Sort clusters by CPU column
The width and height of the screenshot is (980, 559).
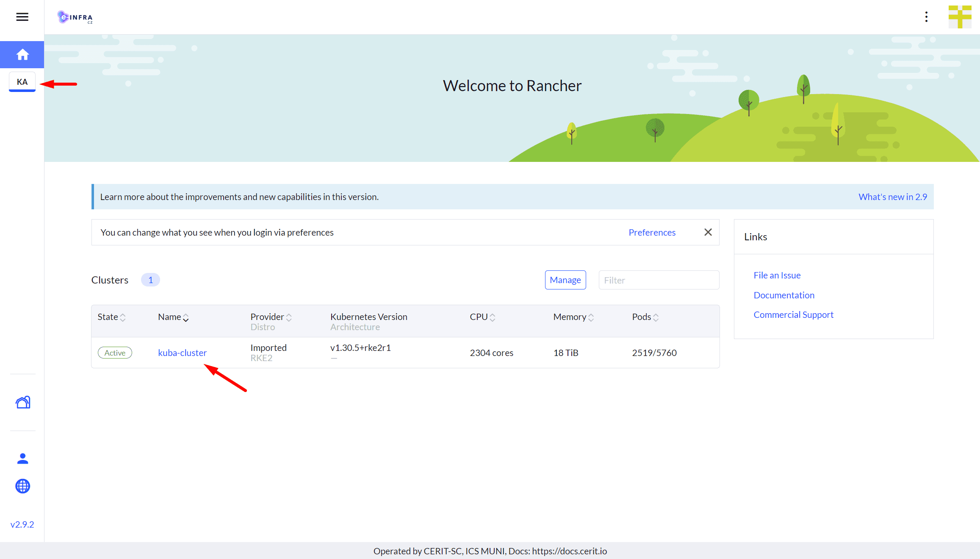(482, 317)
